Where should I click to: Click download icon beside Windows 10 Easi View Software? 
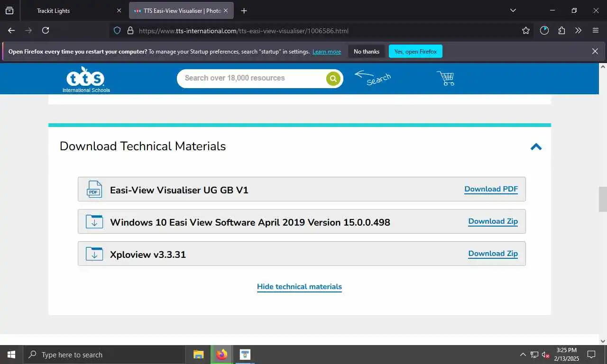pos(94,221)
